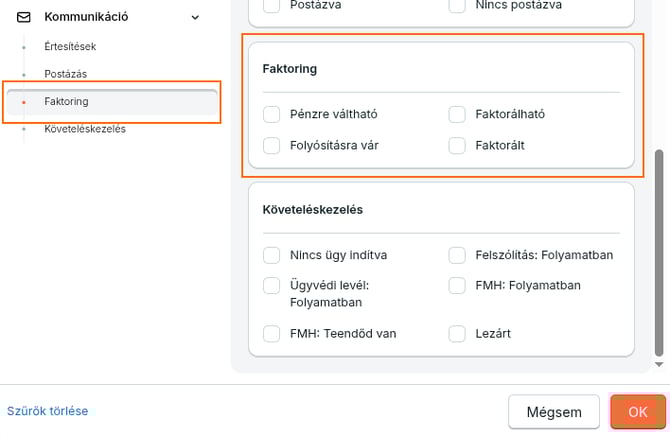
Task: Check the Folyósításra vár option
Action: 271,145
